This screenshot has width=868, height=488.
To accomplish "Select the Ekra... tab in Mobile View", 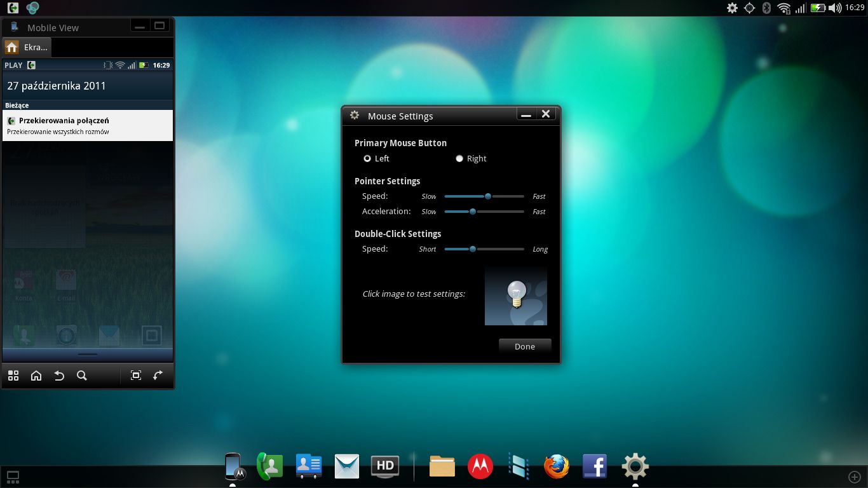I will pos(27,48).
